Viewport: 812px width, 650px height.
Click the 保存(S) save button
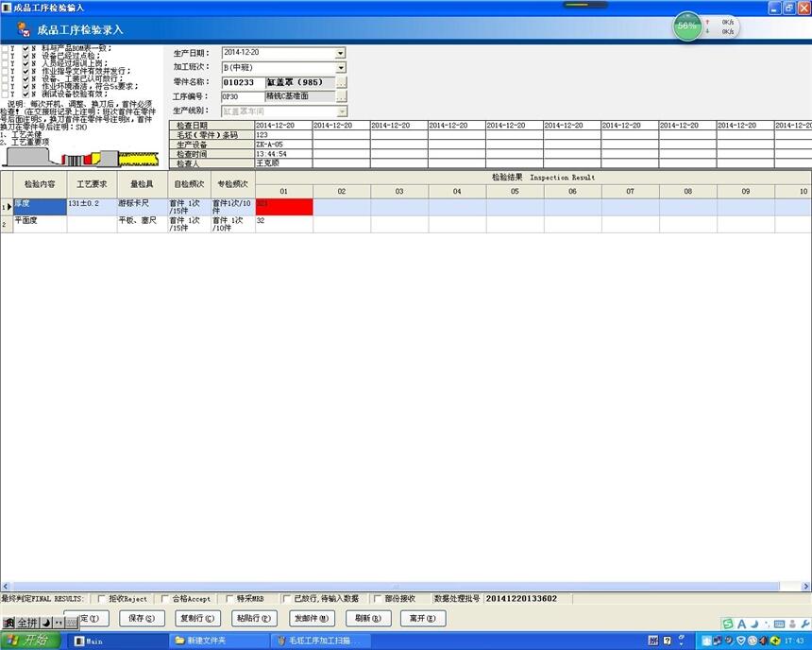(x=142, y=619)
